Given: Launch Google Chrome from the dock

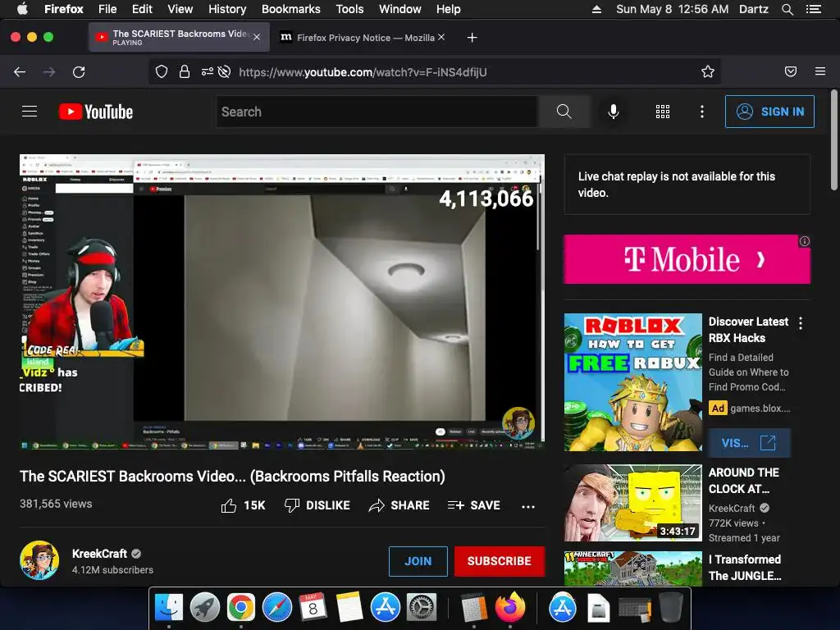Looking at the screenshot, I should point(240,608).
